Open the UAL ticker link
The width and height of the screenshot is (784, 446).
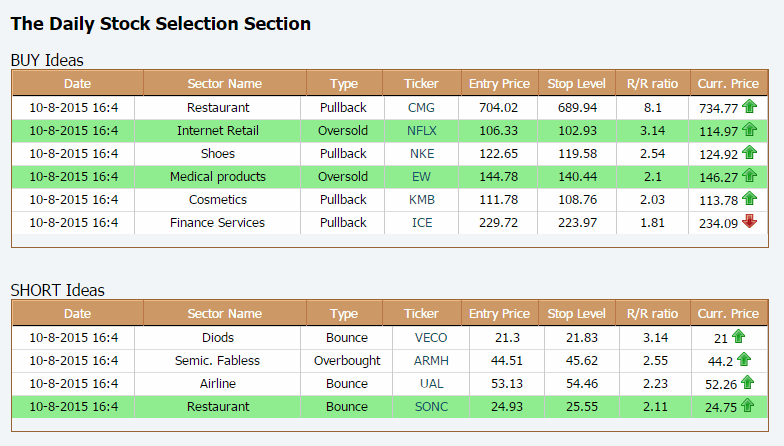(x=431, y=384)
